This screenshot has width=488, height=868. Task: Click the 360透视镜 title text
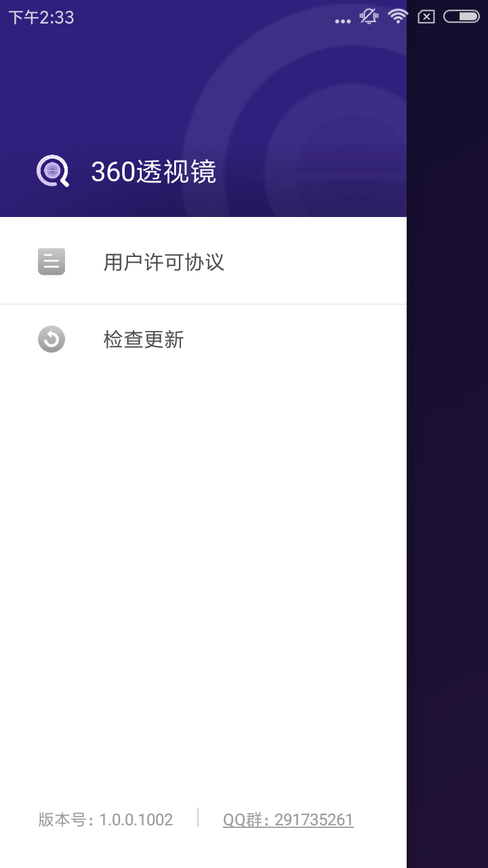pos(154,172)
